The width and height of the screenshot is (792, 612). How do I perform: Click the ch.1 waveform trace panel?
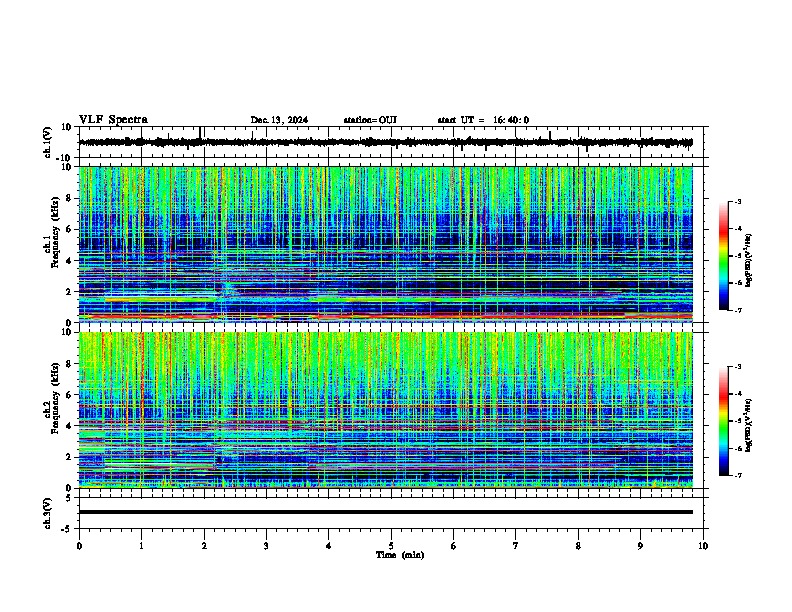pyautogui.click(x=391, y=142)
